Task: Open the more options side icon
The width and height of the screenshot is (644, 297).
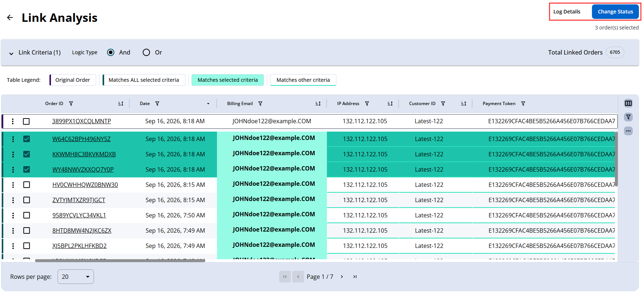Action: click(x=628, y=131)
